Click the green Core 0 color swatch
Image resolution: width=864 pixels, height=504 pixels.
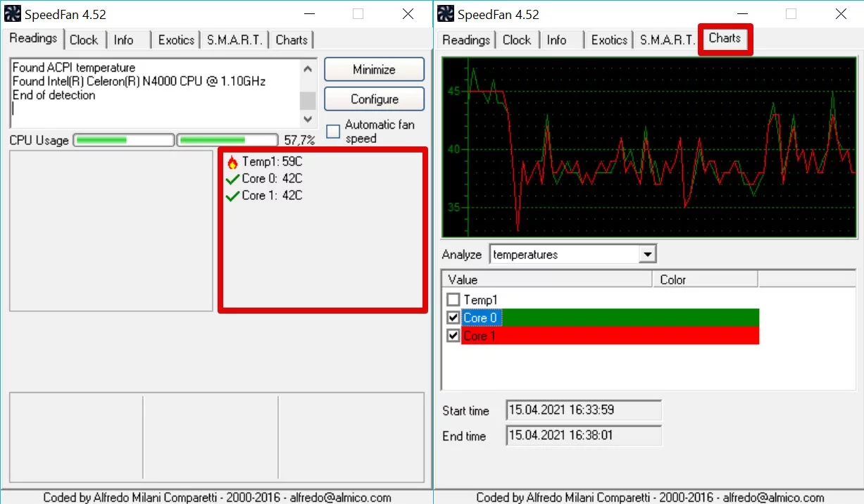[630, 318]
